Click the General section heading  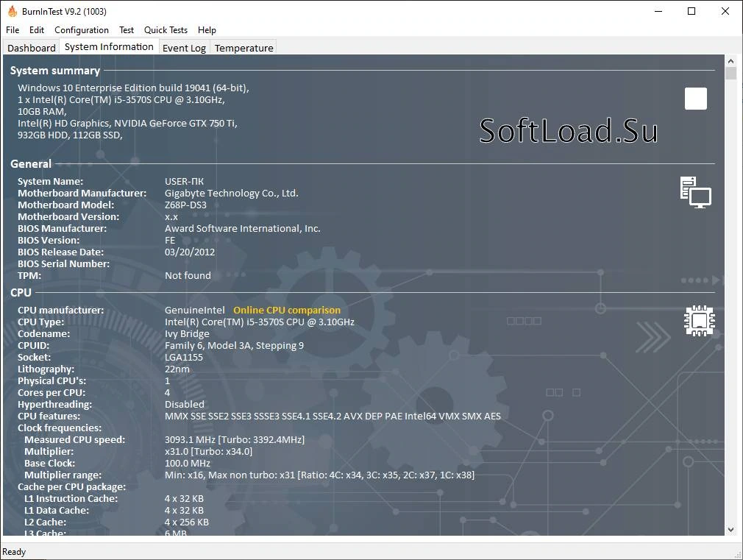tap(31, 164)
